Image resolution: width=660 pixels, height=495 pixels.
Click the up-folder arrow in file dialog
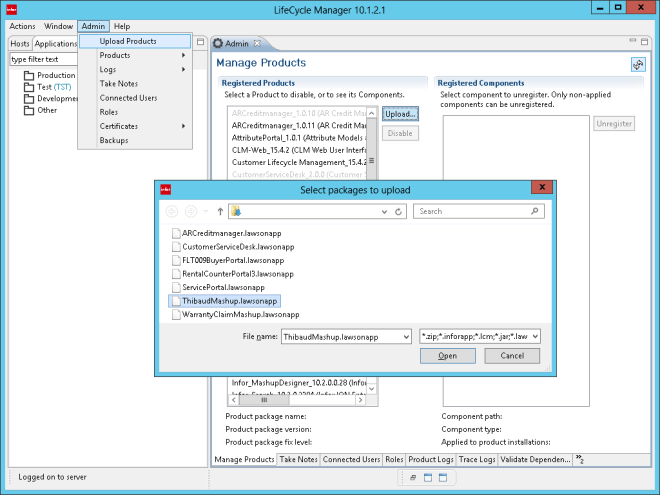(220, 212)
